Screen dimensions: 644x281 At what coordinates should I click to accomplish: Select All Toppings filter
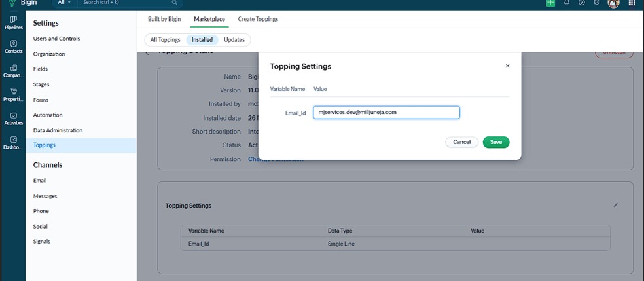point(165,40)
